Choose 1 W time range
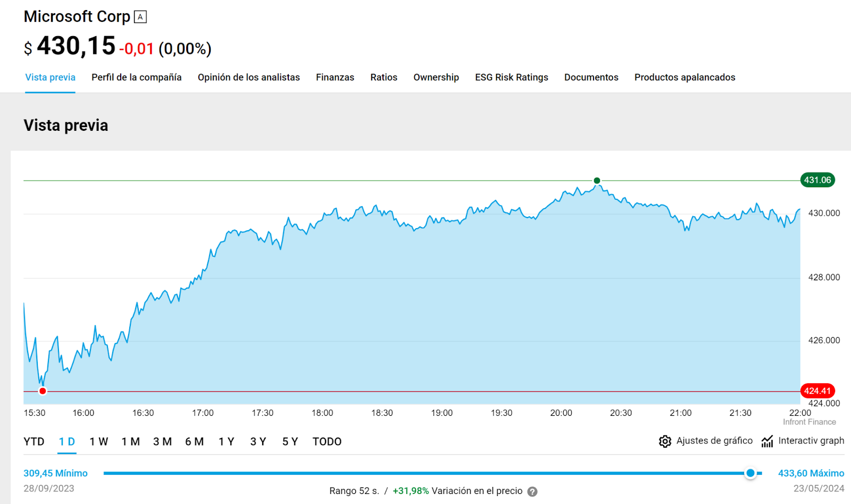This screenshot has width=851, height=504. [99, 442]
